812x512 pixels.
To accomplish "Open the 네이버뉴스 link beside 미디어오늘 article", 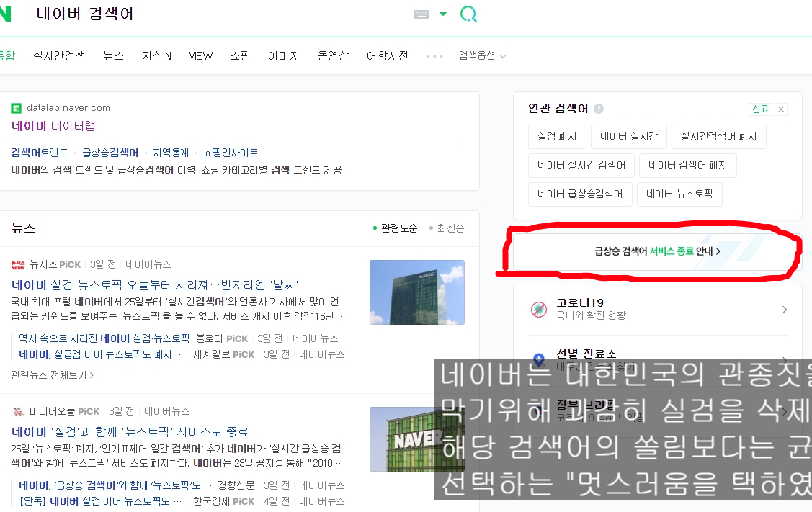I will coord(166,412).
